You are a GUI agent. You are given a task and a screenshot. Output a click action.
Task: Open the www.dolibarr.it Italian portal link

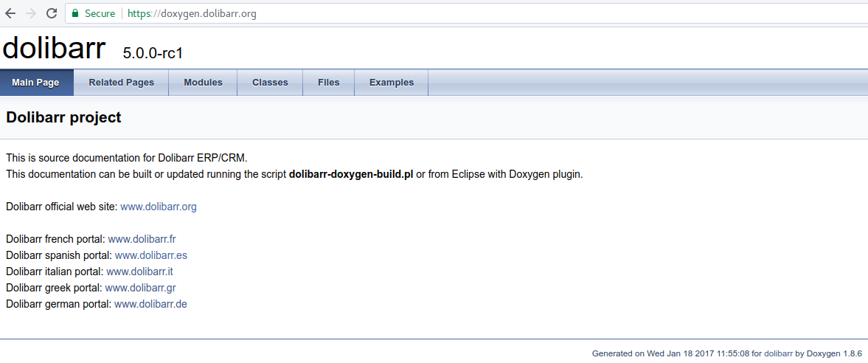139,272
